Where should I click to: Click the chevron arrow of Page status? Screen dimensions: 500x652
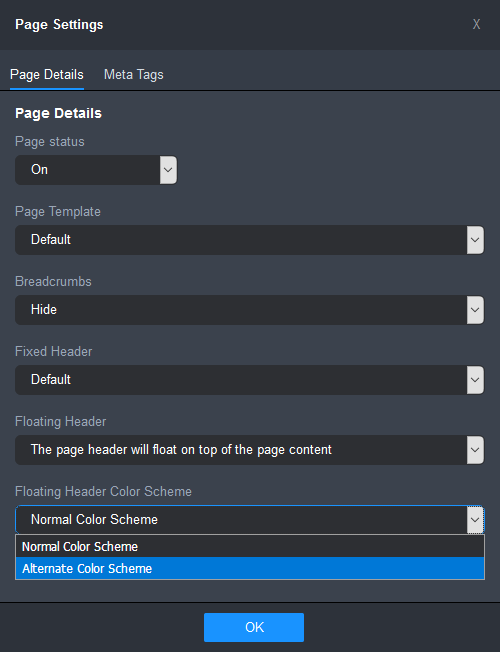[168, 170]
